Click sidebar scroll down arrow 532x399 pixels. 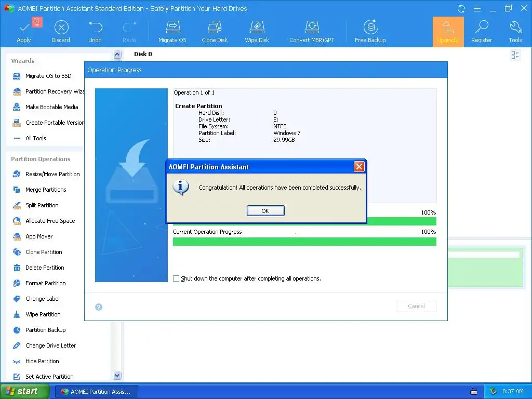117,375
